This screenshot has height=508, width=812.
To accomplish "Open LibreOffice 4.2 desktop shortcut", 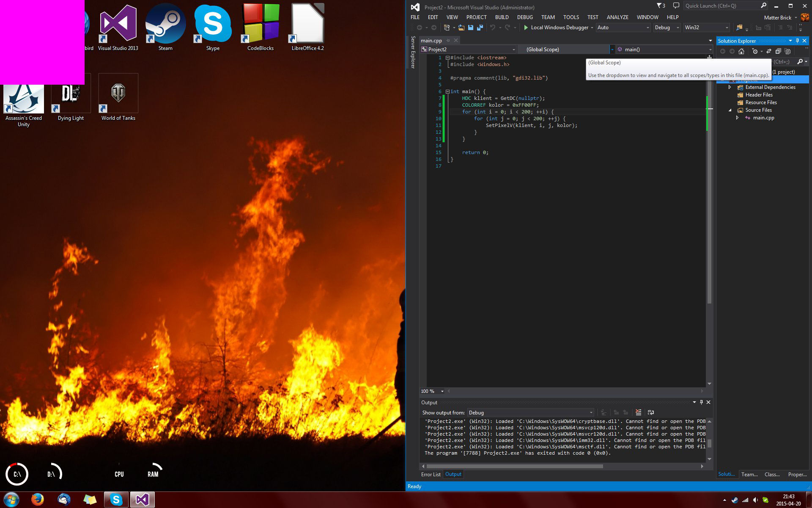I will pos(308,28).
